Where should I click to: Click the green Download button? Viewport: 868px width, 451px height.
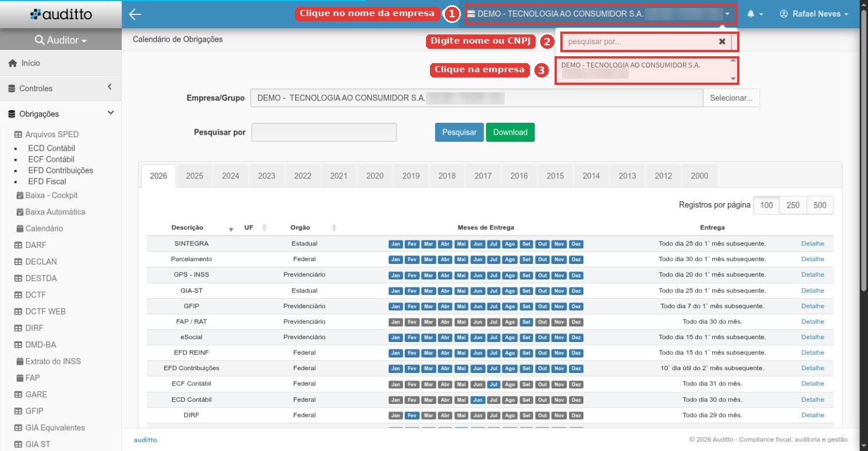coord(510,132)
